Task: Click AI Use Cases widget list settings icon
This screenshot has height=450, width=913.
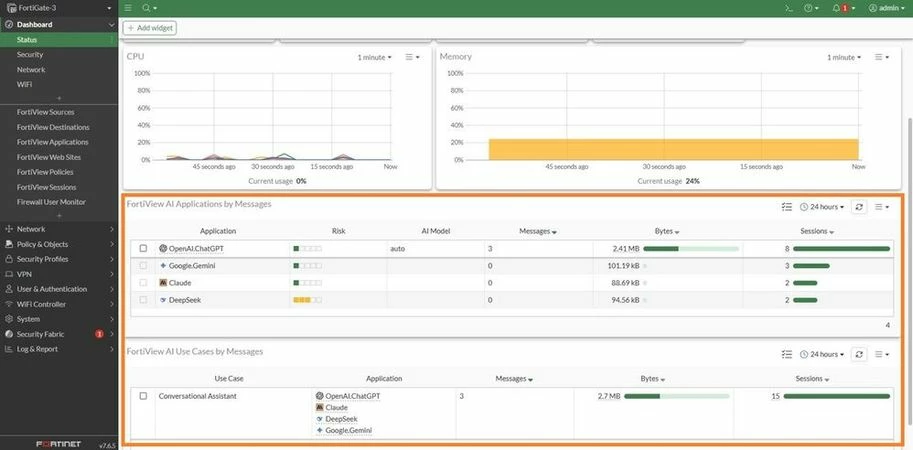Action: pyautogui.click(x=787, y=354)
